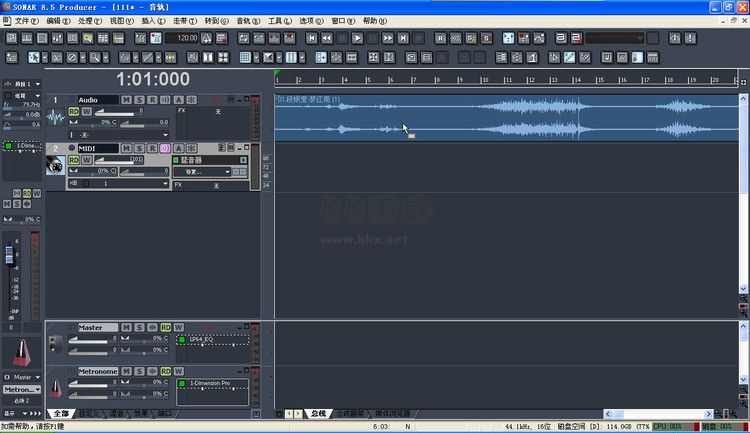Open the Audio track input dropdown
The image size is (750, 433).
pyautogui.click(x=165, y=134)
